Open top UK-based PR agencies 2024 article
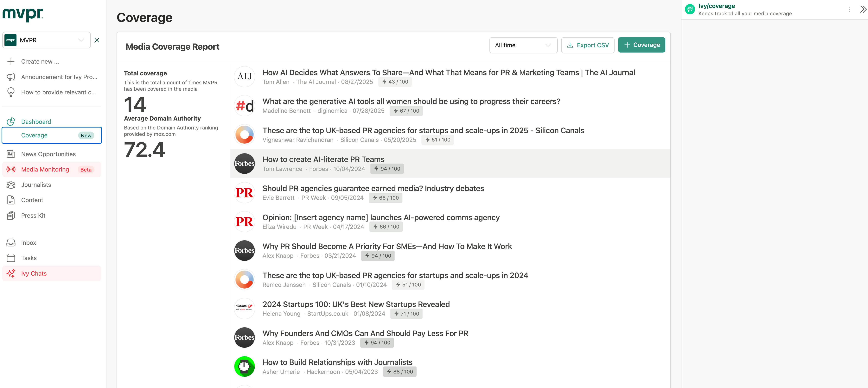868x388 pixels. coord(395,275)
